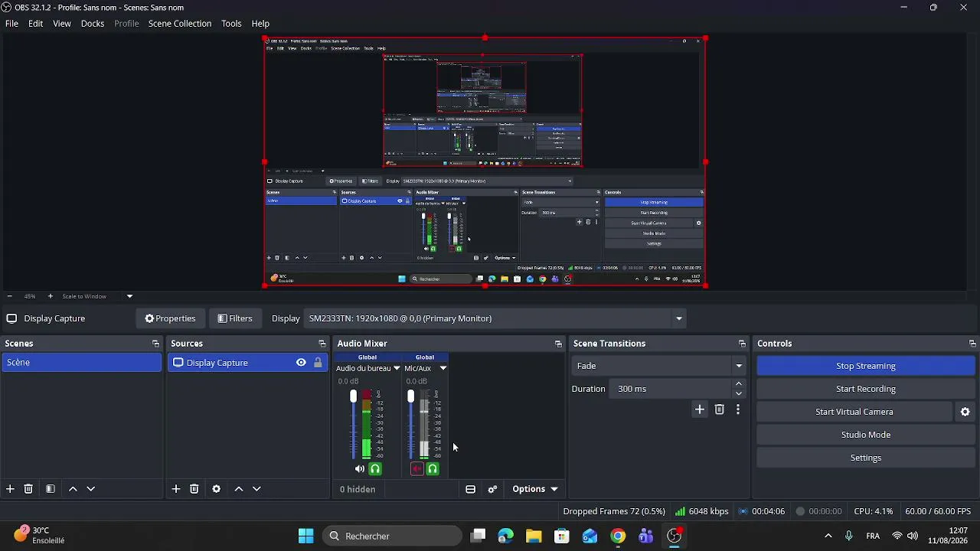Increase transition duration with up arrow
This screenshot has height=551, width=980.
[739, 384]
